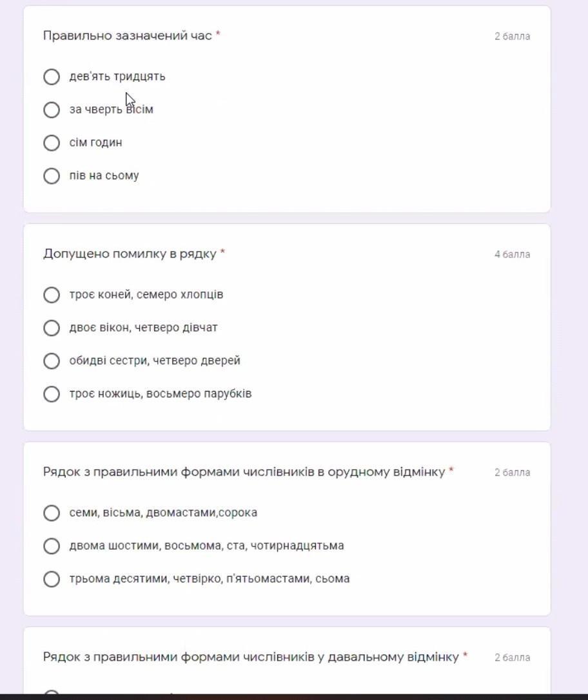Choose the "за чверть восьма" answer

pos(52,110)
